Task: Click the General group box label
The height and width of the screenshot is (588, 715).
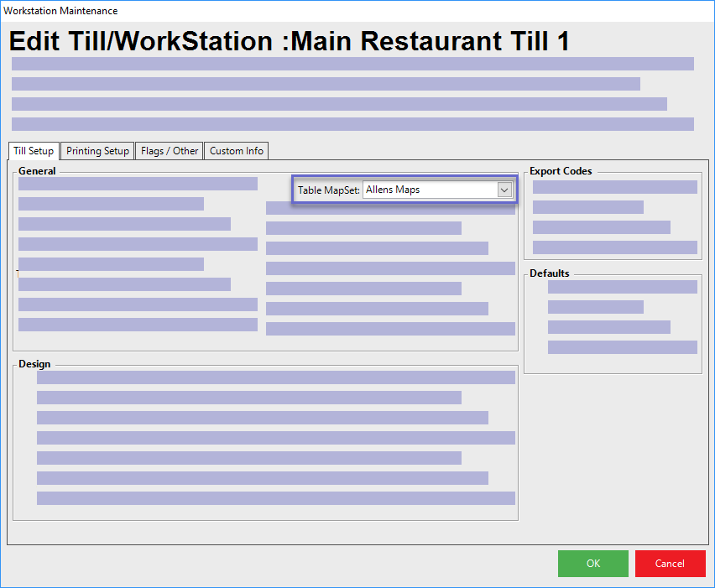Action: coord(37,171)
